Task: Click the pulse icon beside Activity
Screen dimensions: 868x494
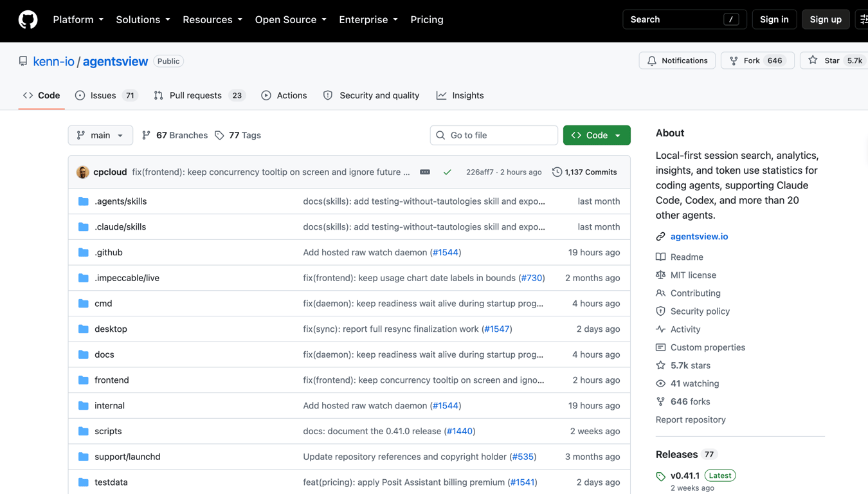Action: 660,329
